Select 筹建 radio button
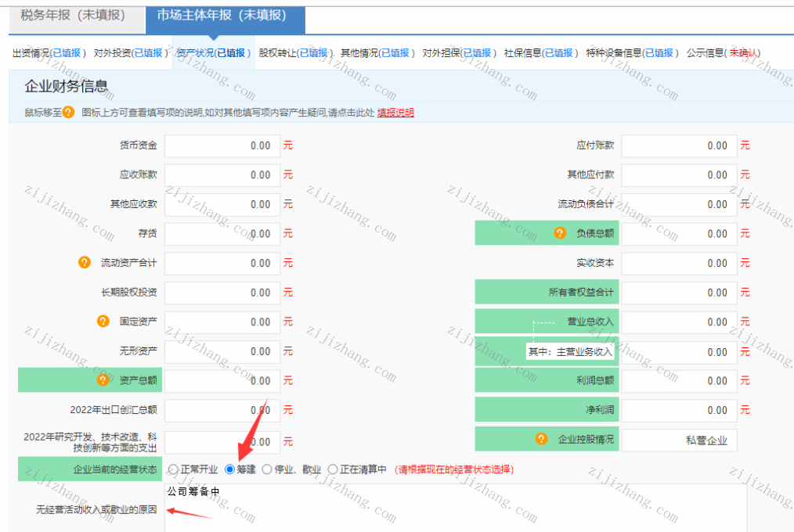 pos(229,469)
